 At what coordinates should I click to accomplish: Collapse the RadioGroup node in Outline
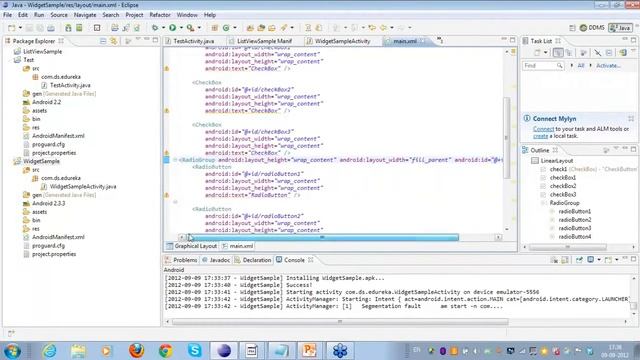tap(543, 203)
